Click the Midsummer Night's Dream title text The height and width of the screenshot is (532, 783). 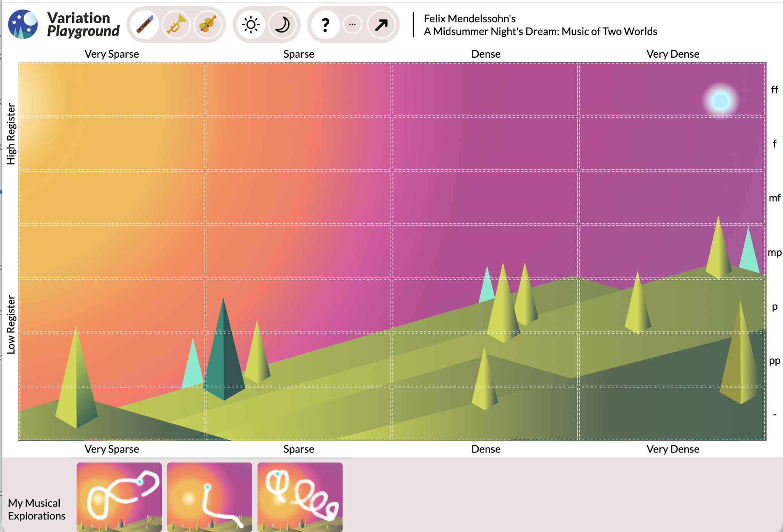pyautogui.click(x=541, y=31)
